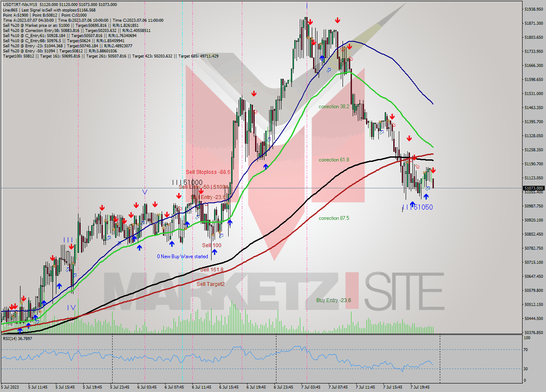Click the 'correction 61.8' level label
This screenshot has width=546, height=392.
click(x=334, y=160)
